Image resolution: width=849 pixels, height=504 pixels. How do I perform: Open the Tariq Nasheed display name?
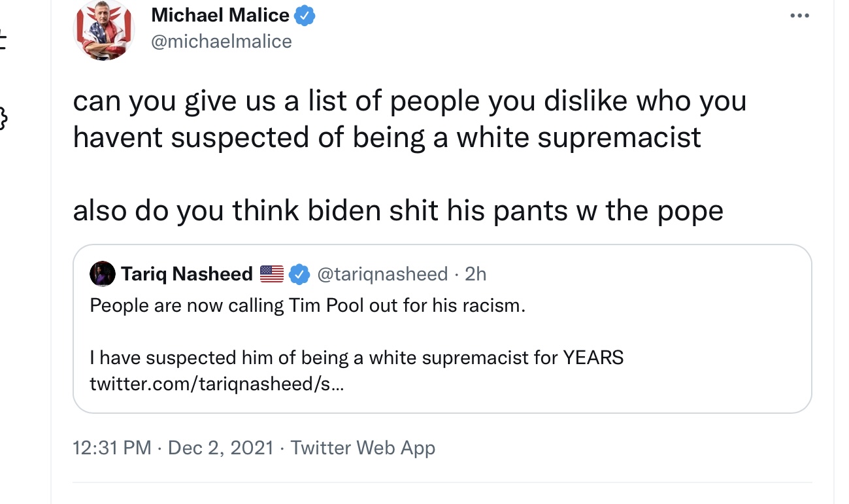pos(186,274)
